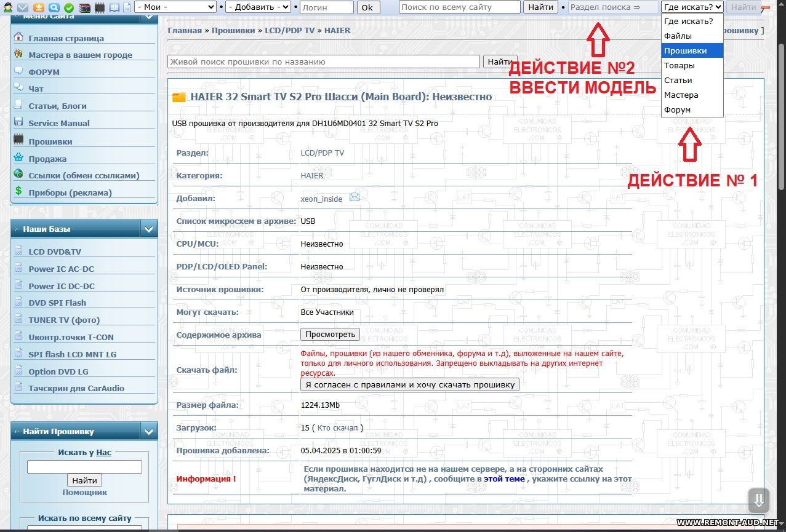This screenshot has height=532, width=786.
Task: Focus the live firmware search field
Action: pyautogui.click(x=323, y=62)
